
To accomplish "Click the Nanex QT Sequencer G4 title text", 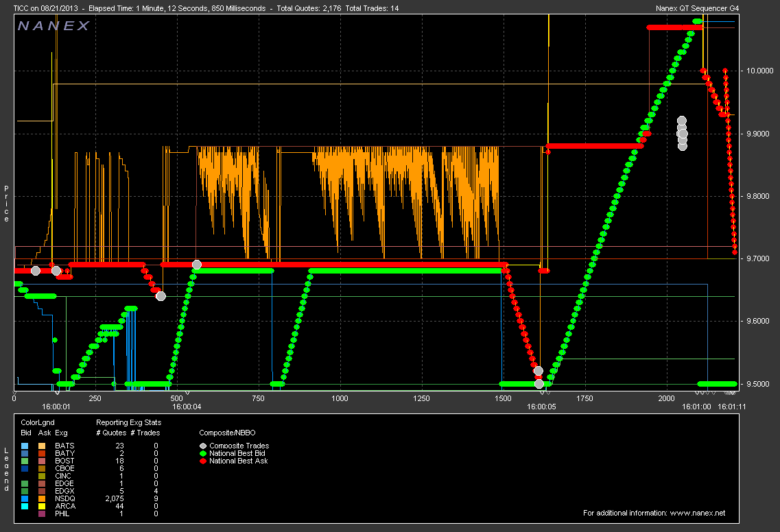I will [698, 8].
